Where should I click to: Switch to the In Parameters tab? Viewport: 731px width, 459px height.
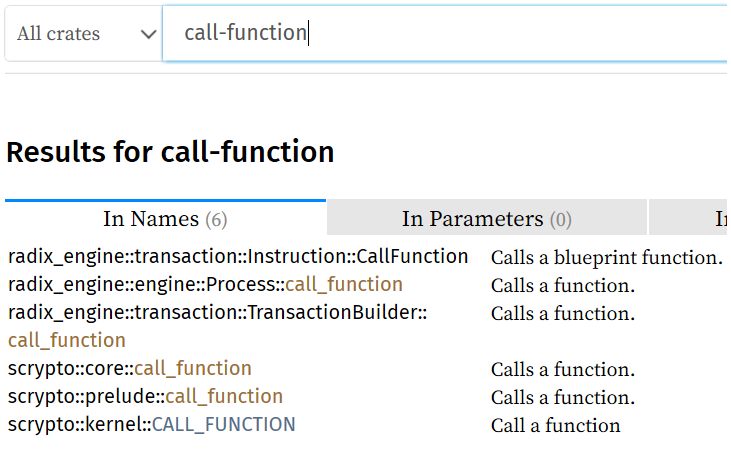pos(486,219)
